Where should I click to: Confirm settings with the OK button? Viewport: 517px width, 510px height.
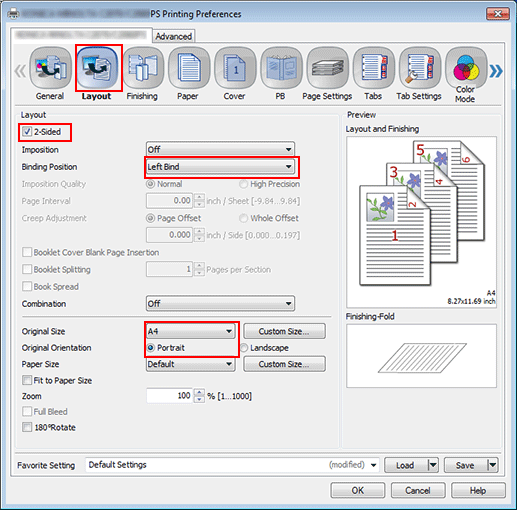point(358,490)
